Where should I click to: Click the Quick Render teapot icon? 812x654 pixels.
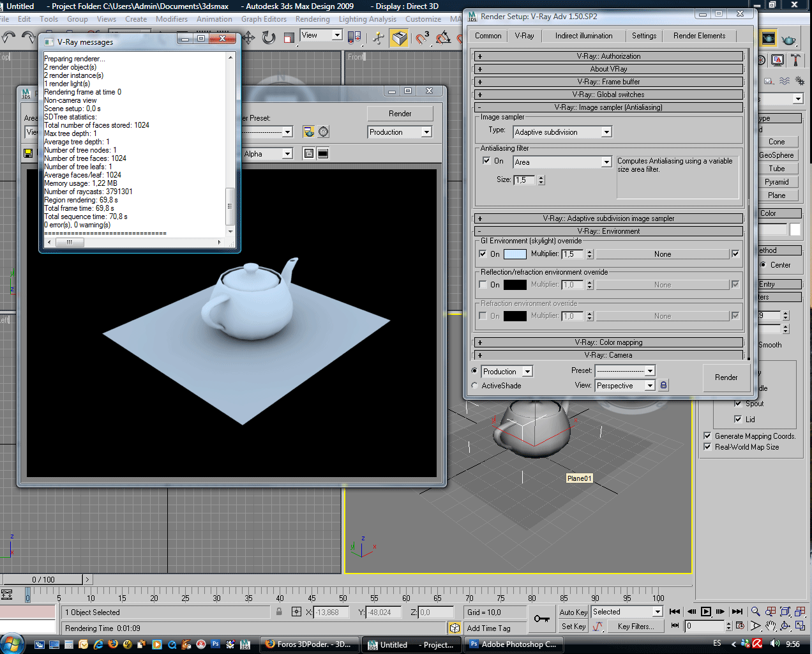pyautogui.click(x=789, y=39)
